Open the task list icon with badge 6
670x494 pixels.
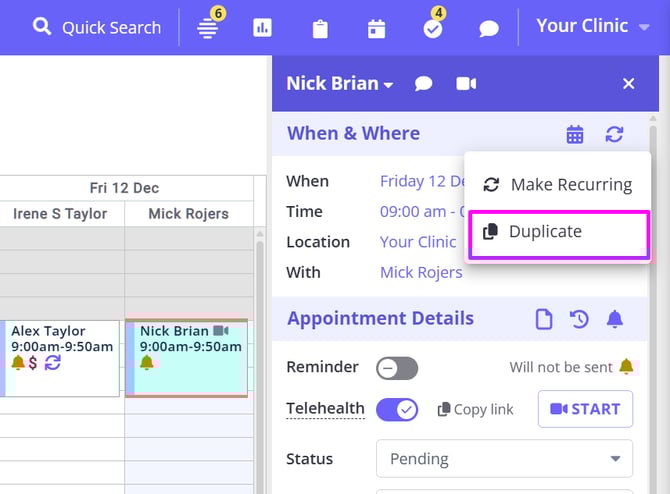[x=208, y=28]
